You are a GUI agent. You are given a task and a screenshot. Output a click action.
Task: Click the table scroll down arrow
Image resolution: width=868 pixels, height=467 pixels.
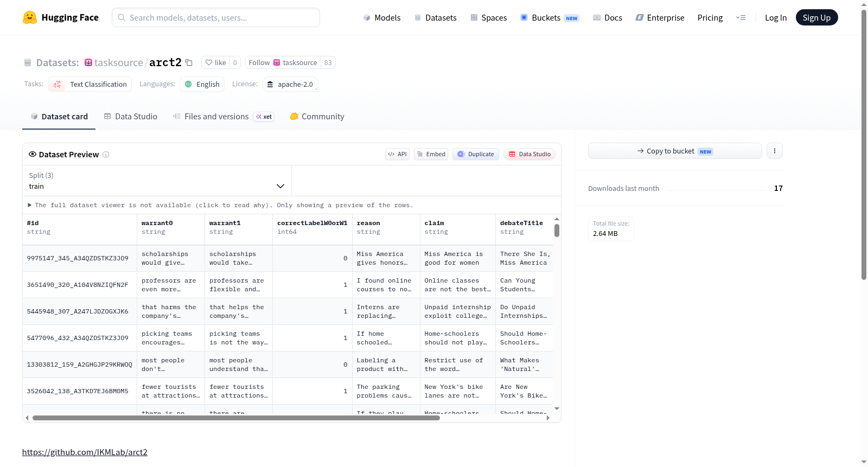557,408
